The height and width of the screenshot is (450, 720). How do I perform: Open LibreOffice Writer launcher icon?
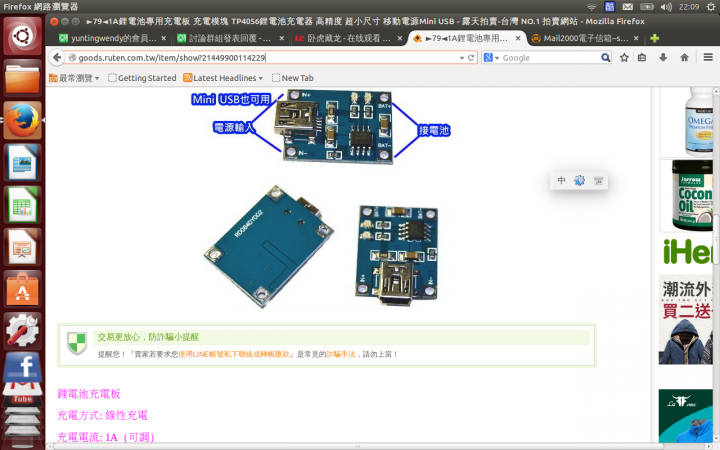point(22,163)
